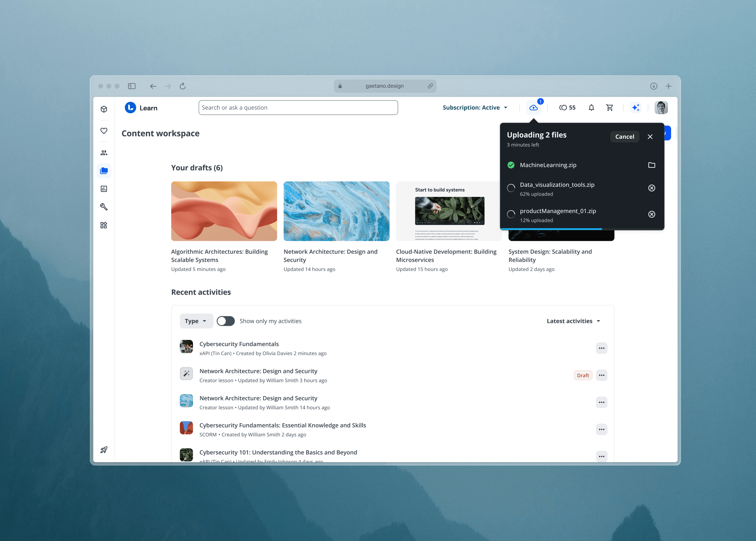Open the Latest activities sort dropdown
756x541 pixels.
(x=573, y=321)
